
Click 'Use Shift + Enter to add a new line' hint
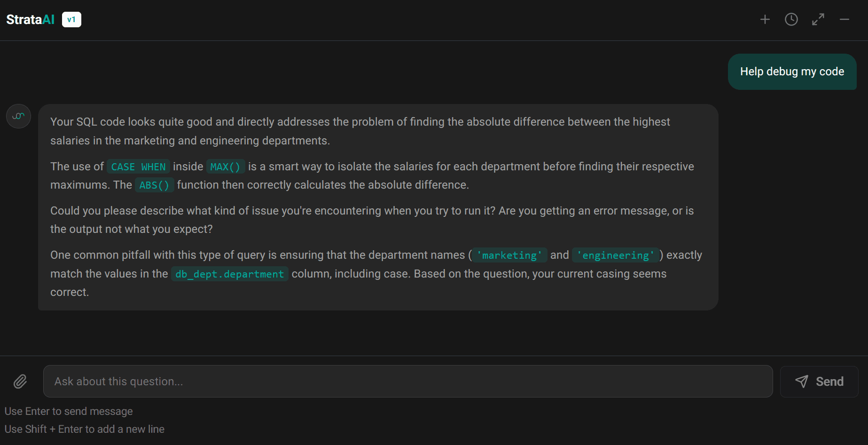click(85, 429)
